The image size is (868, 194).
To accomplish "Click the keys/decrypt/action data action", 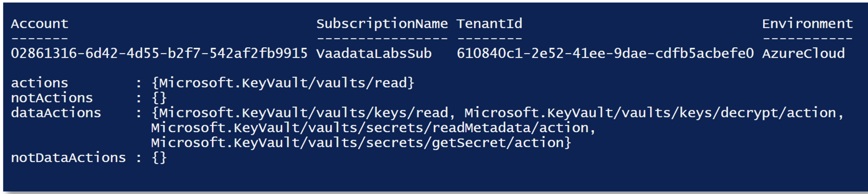I will [x=653, y=113].
